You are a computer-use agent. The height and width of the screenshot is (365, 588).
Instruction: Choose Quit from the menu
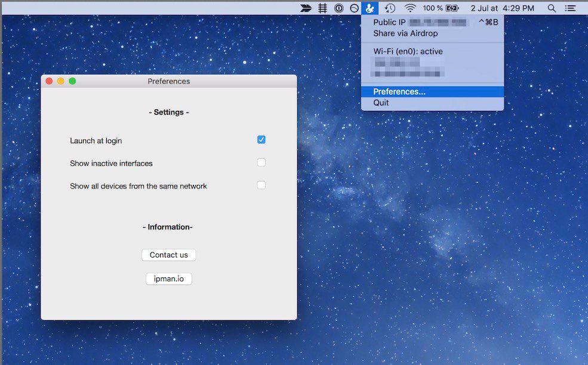point(432,103)
